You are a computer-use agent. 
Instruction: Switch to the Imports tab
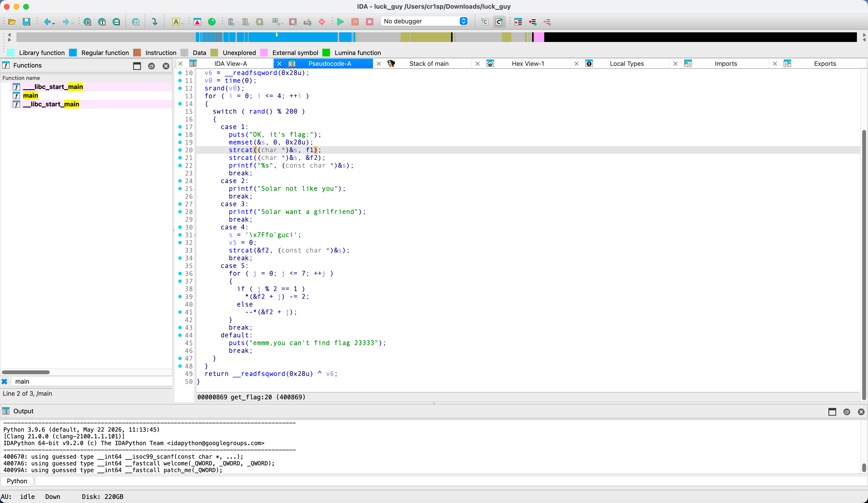(x=726, y=64)
